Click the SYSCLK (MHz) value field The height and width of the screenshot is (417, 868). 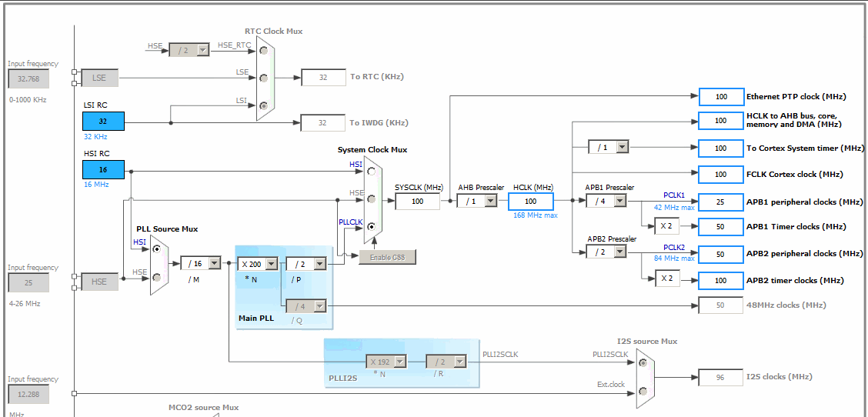coord(417,202)
